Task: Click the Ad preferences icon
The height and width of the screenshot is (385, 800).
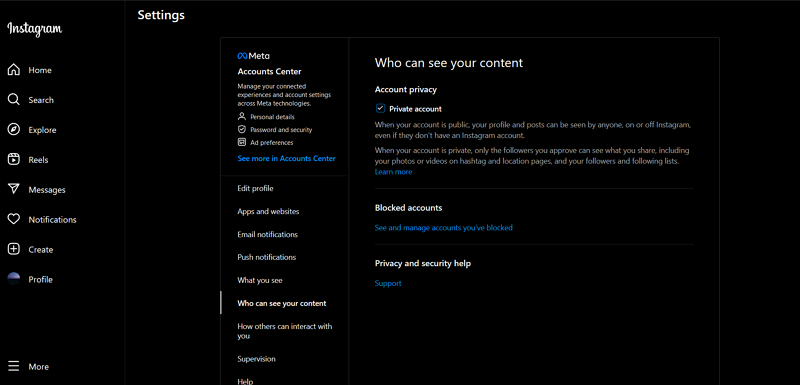Action: (242, 142)
